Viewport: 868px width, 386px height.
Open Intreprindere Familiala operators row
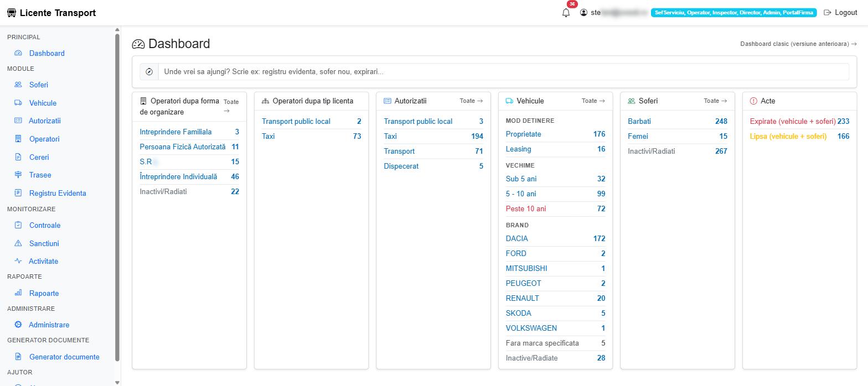189,132
